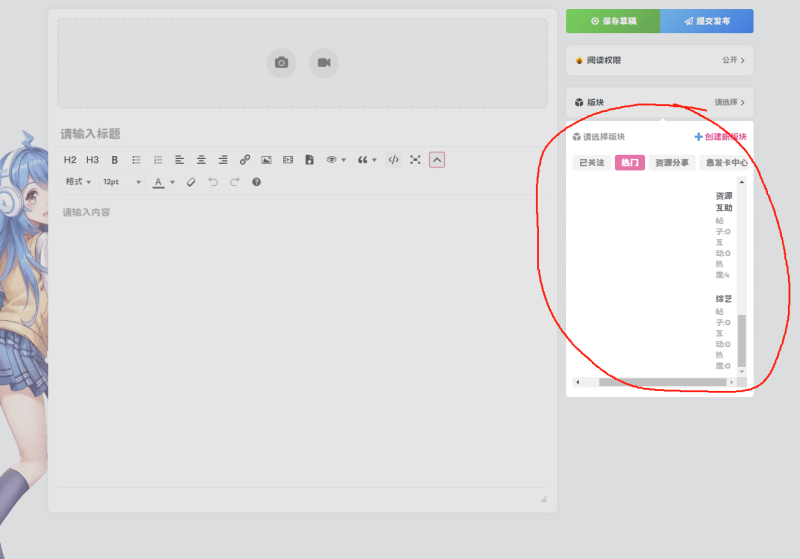Switch to the 已关注 tab
This screenshot has height=559, width=800.
(x=592, y=163)
